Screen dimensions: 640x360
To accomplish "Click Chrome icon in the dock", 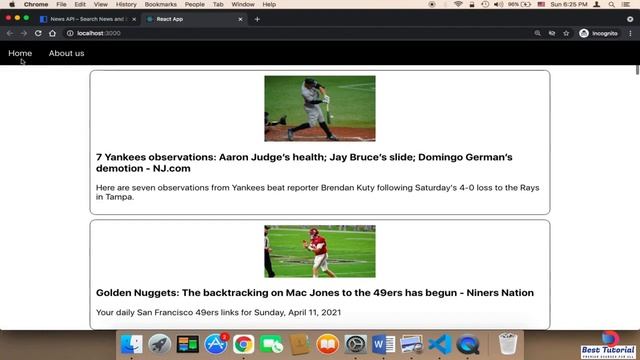I will pos(244,344).
